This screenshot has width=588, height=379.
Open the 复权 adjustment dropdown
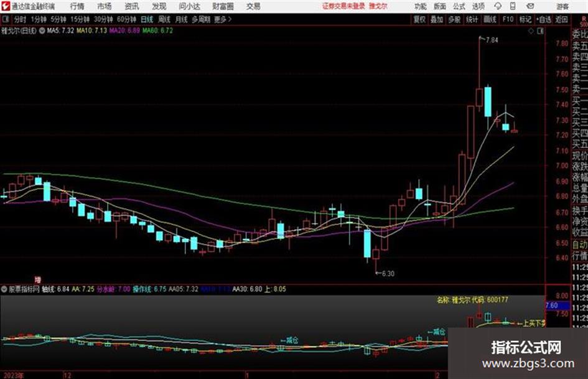(419, 19)
